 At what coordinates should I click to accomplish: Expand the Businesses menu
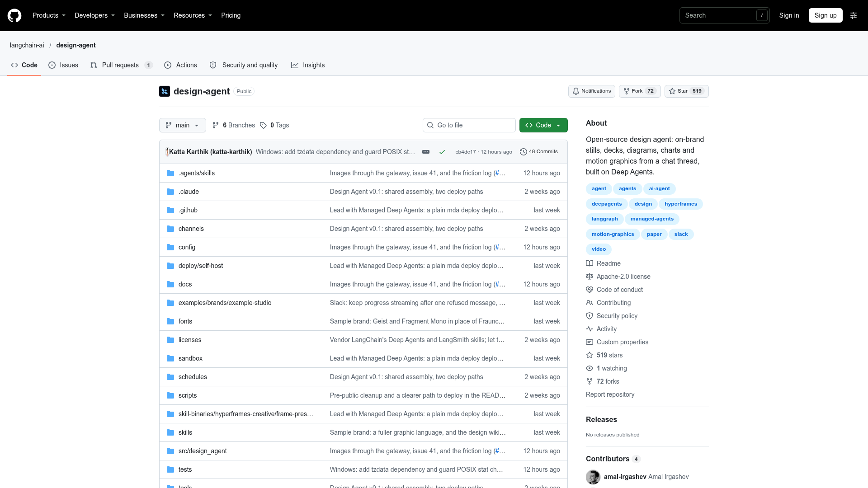(x=144, y=15)
